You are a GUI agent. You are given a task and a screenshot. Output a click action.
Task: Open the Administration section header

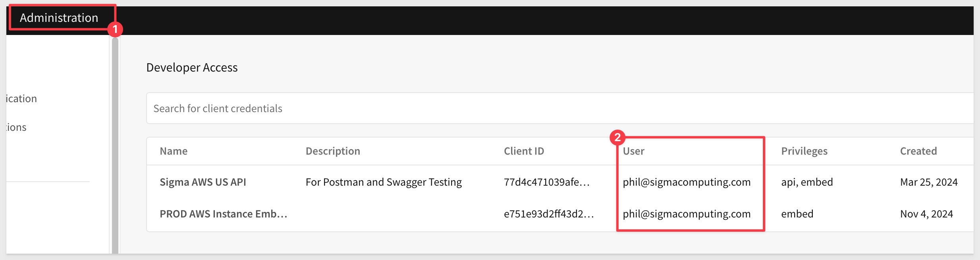[59, 18]
